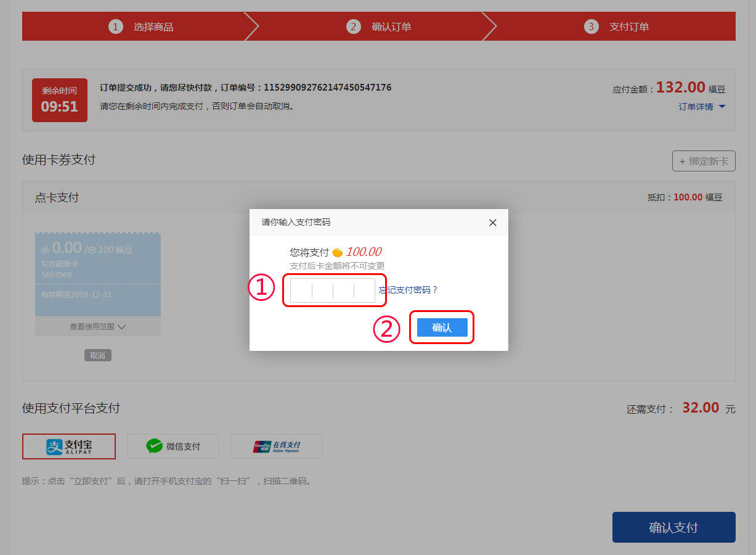The width and height of the screenshot is (756, 555).
Task: Select UnionPay 在线支付 option
Action: click(277, 446)
